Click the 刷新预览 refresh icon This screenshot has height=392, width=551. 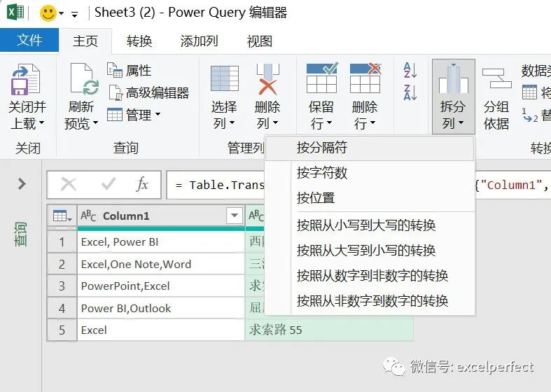(84, 78)
